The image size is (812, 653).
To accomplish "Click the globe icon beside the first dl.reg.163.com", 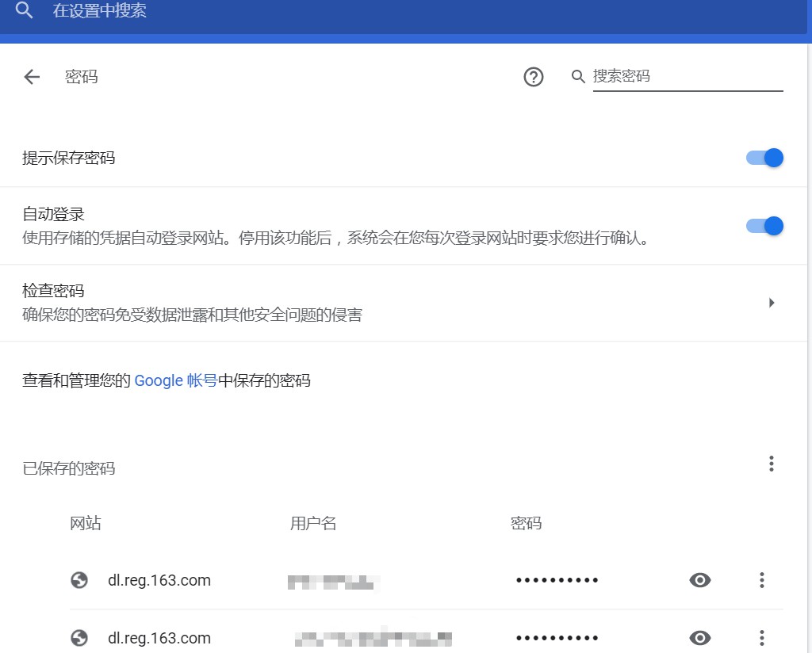I will 79,580.
